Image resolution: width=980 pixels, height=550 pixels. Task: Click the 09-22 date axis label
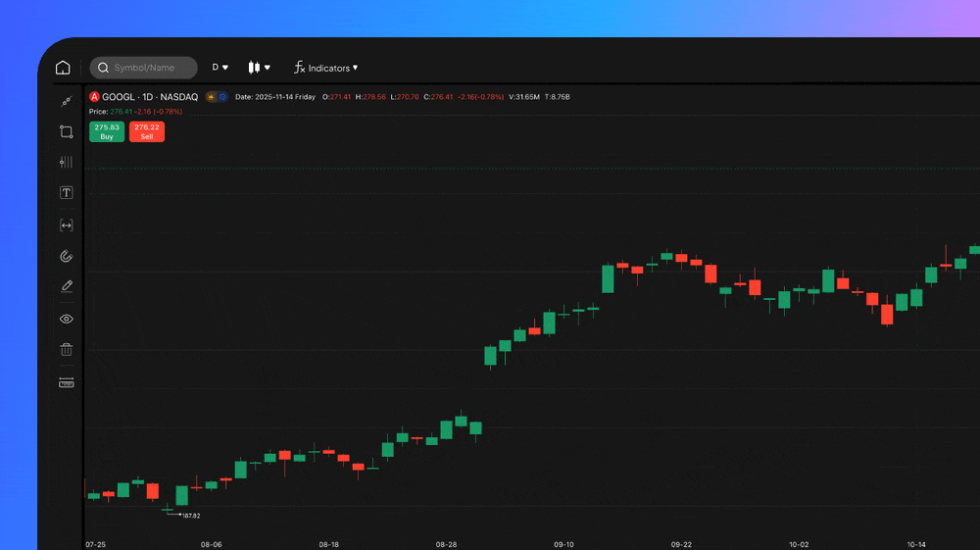pyautogui.click(x=681, y=544)
